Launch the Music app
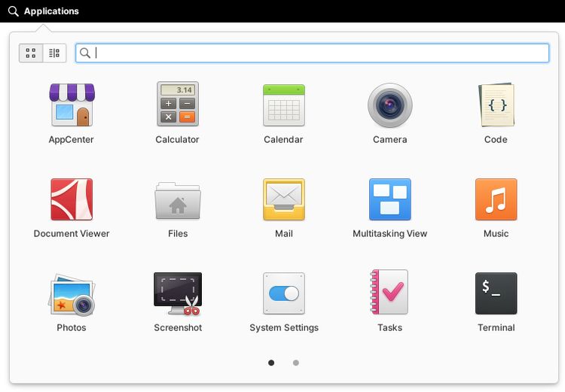Viewport: 565px width, 392px height. coord(496,199)
